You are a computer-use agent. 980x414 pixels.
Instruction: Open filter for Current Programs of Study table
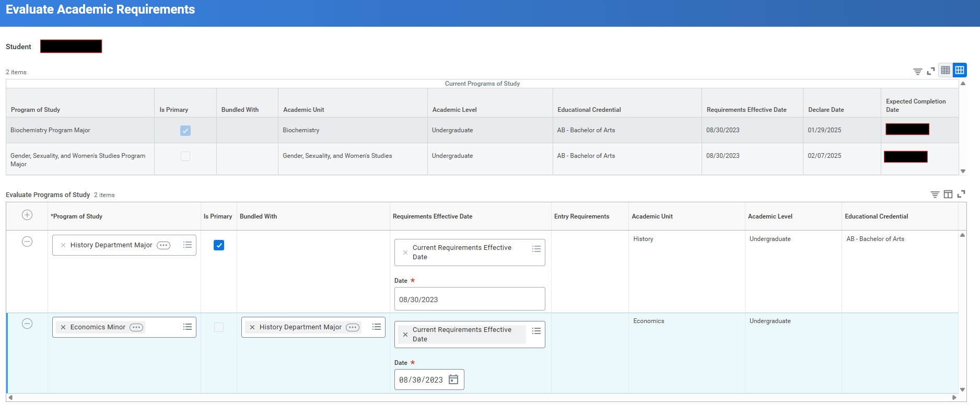click(917, 71)
